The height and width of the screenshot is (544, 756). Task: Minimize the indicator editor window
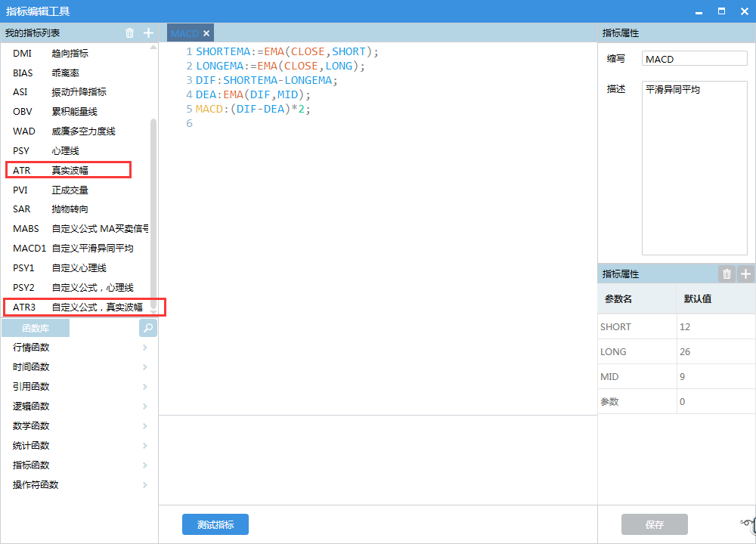click(x=699, y=11)
